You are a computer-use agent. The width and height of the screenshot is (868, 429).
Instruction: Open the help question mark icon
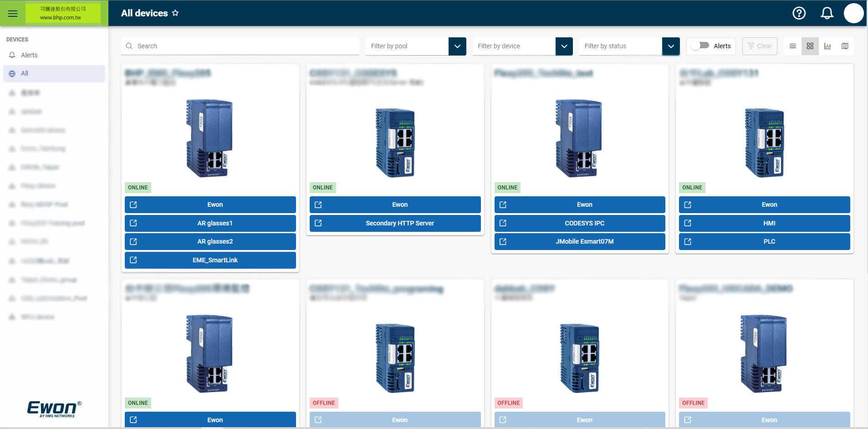pos(799,13)
